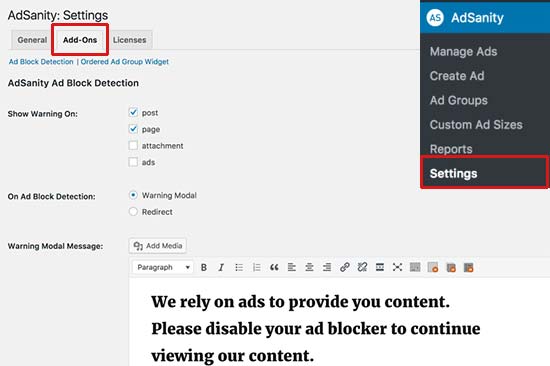
Task: Switch to the Licenses tab
Action: coord(129,40)
